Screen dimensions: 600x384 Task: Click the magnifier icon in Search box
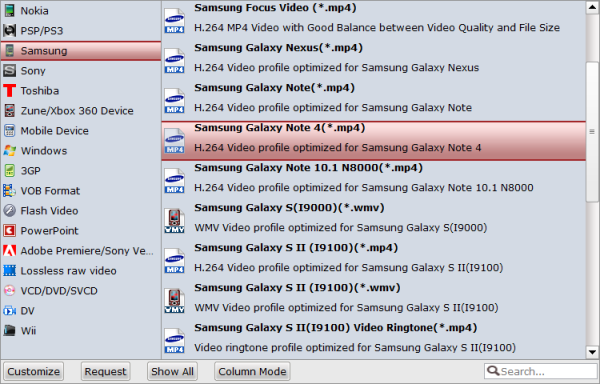coord(493,371)
